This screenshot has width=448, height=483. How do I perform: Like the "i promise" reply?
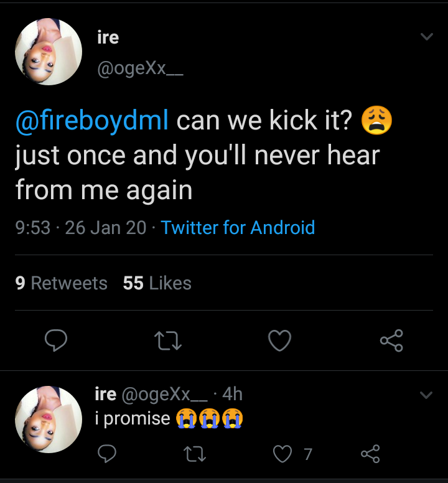point(284,454)
